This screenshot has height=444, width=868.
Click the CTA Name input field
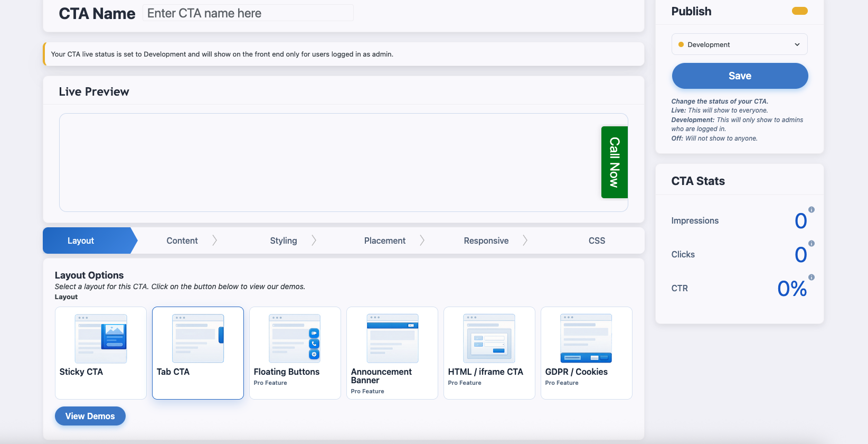(x=248, y=13)
